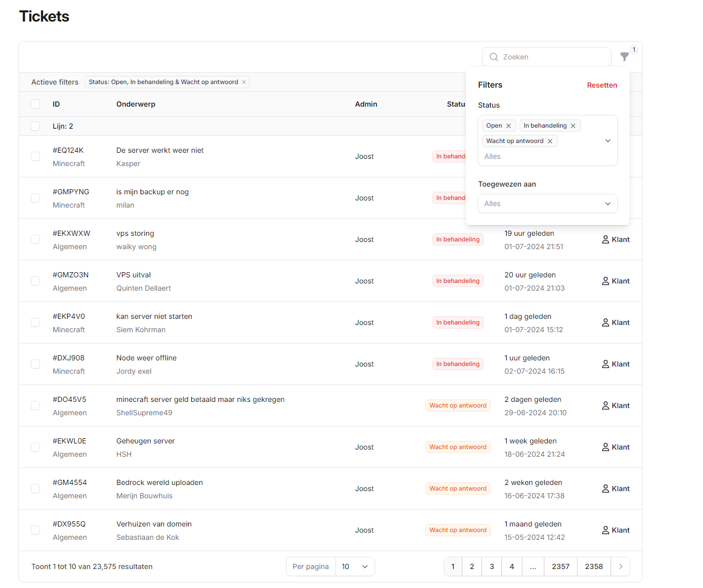Sort by the Onderwerp column header

click(136, 104)
